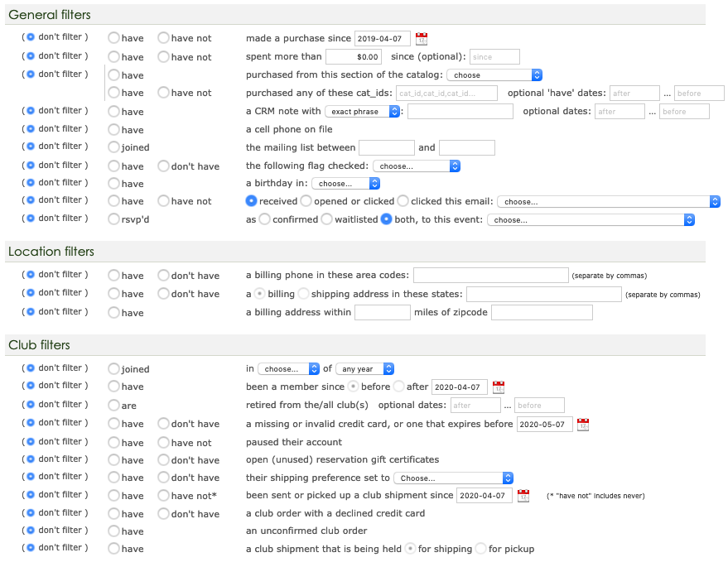Click the card expires before date field
This screenshot has height=562, width=728.
[545, 424]
